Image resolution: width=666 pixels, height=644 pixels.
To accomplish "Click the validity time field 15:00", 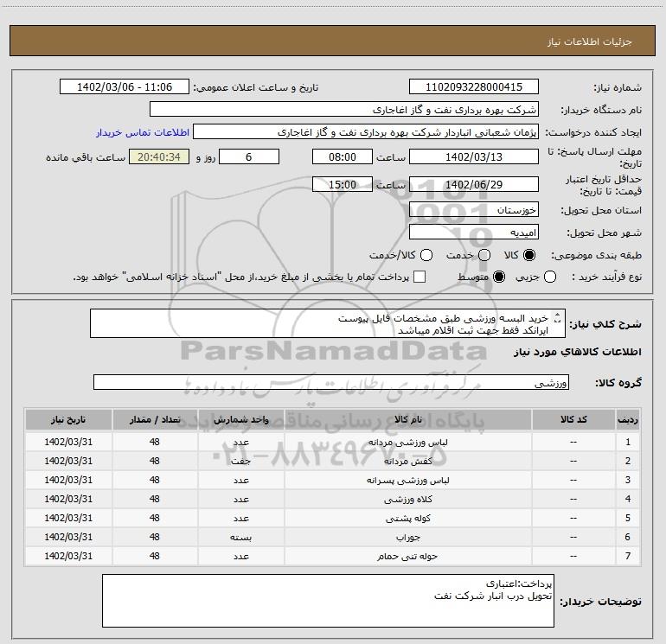I will coord(343,184).
